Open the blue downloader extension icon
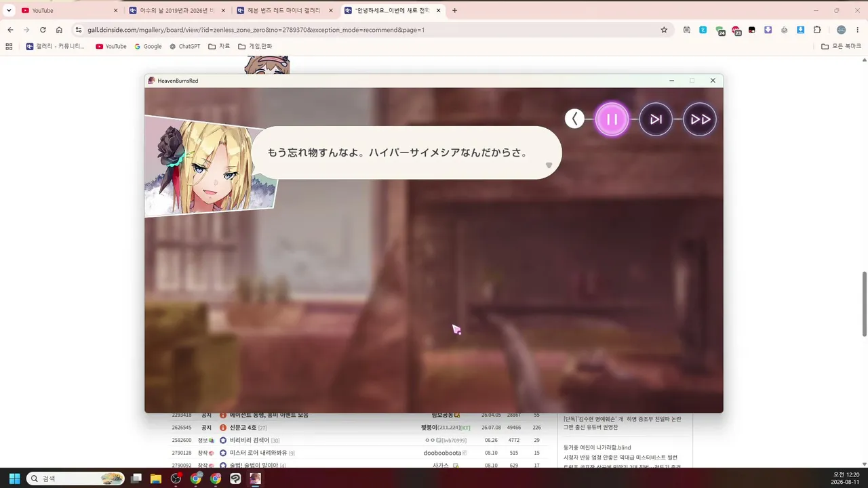 pos(801,30)
